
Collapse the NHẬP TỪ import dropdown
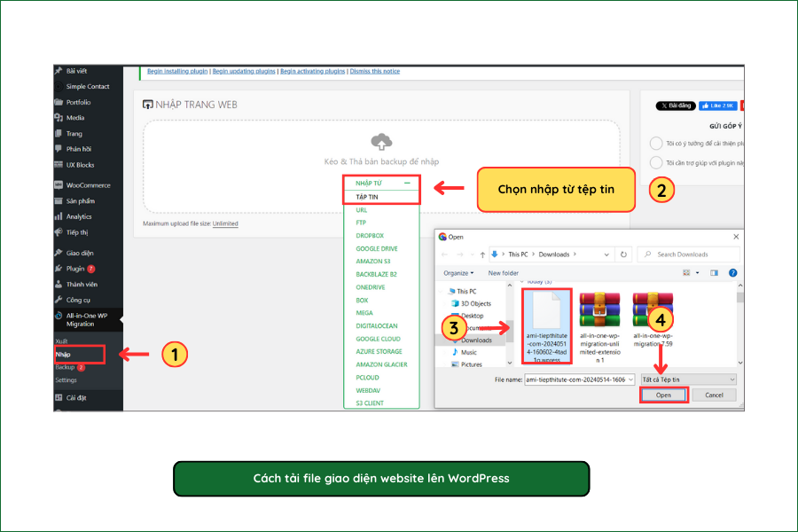point(407,183)
